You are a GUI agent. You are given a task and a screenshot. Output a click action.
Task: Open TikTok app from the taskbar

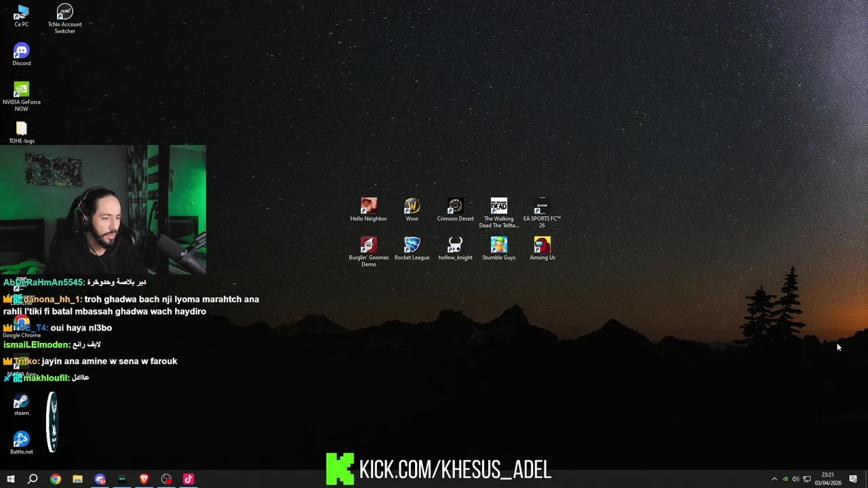(x=189, y=479)
